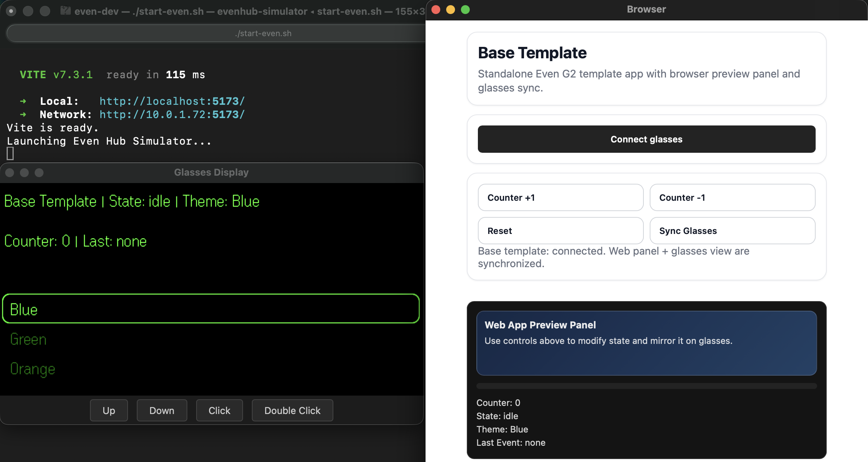Decrement with the Counter -1 button
This screenshot has height=462, width=868.
732,197
